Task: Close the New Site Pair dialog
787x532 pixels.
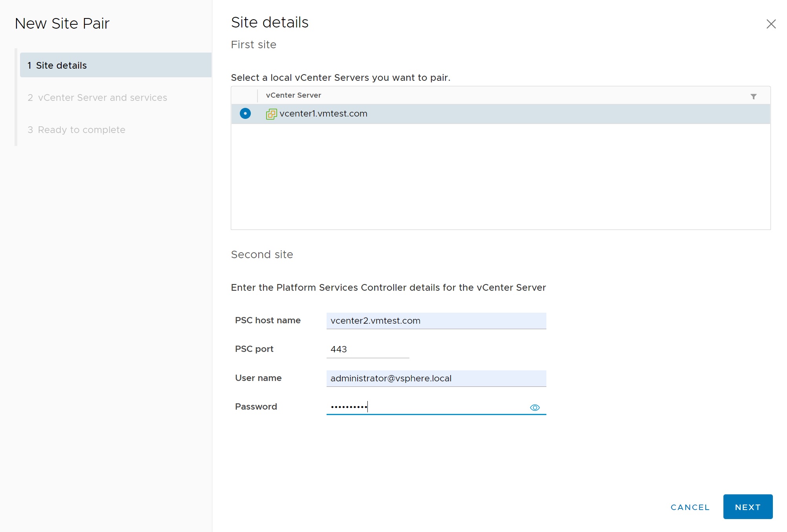Action: click(771, 24)
